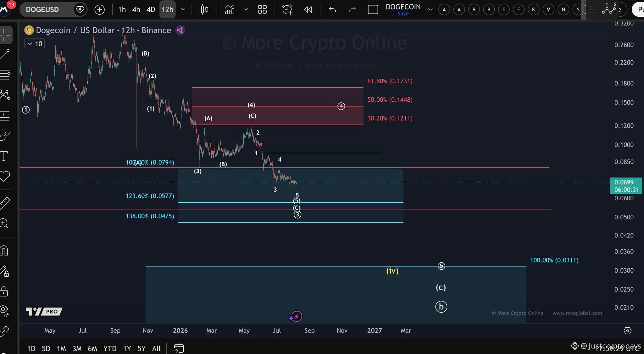
Task: Expand the collapsed indicators legend showing 10
Action: click(35, 44)
